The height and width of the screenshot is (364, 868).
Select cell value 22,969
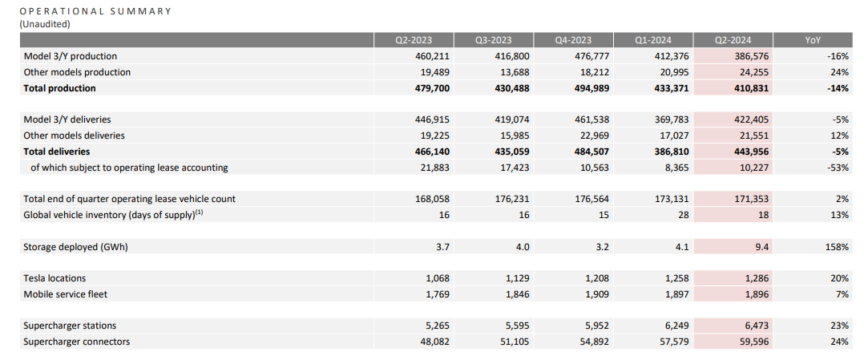(x=593, y=135)
